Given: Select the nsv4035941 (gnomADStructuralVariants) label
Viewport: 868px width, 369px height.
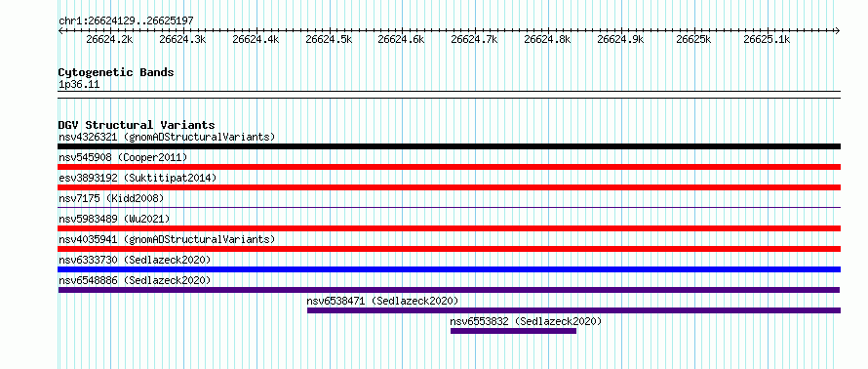Looking at the screenshot, I should [167, 239].
